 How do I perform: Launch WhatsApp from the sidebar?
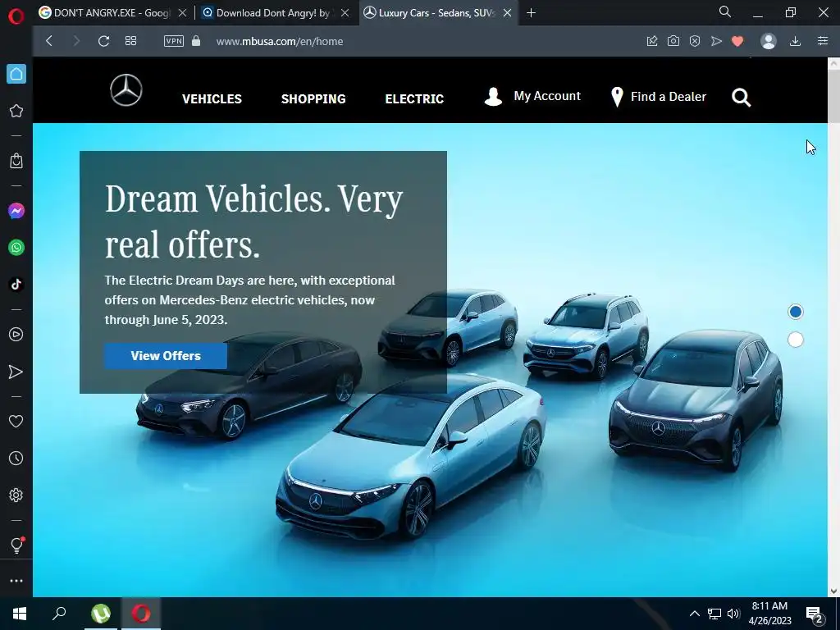(x=16, y=248)
